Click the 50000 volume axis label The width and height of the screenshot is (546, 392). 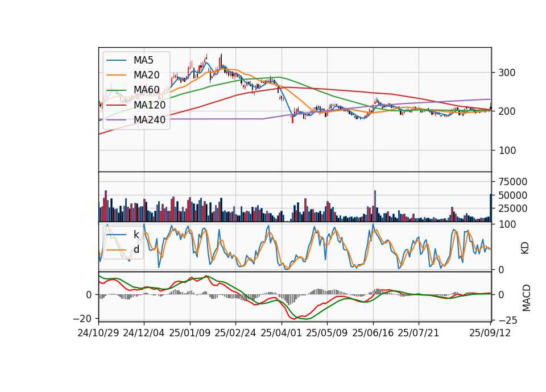point(512,195)
